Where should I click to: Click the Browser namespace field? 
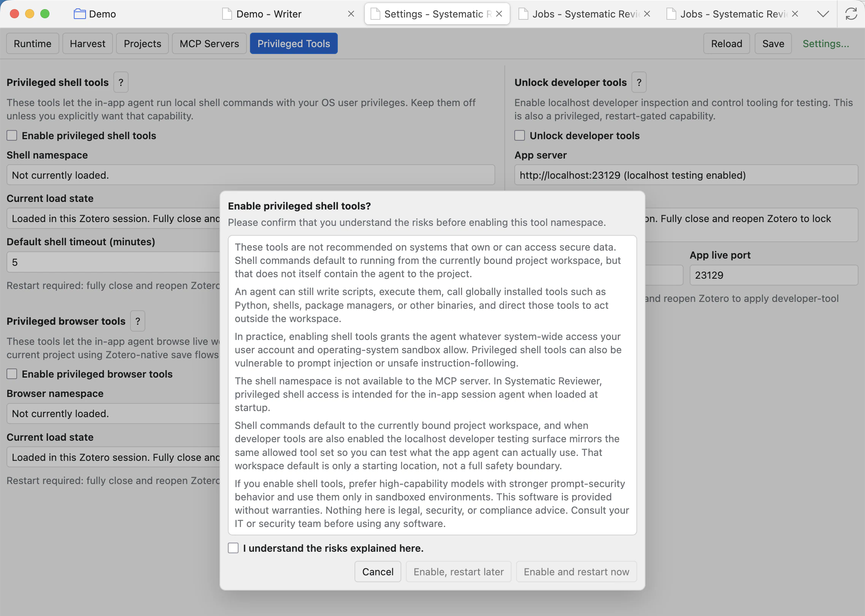[113, 413]
